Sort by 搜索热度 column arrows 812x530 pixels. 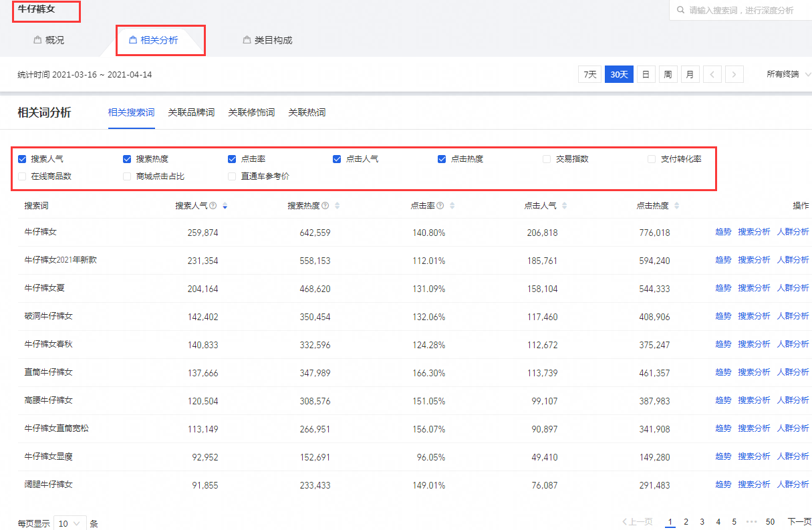[337, 206]
